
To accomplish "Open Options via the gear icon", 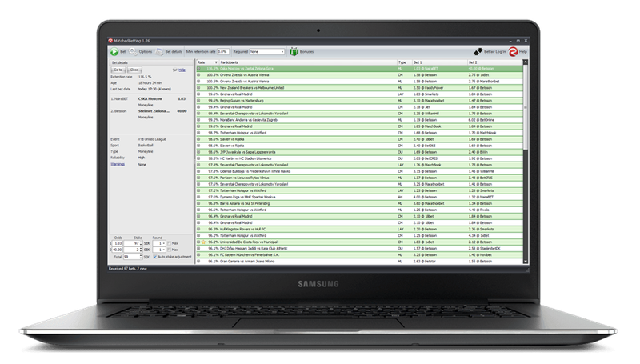I will (133, 51).
